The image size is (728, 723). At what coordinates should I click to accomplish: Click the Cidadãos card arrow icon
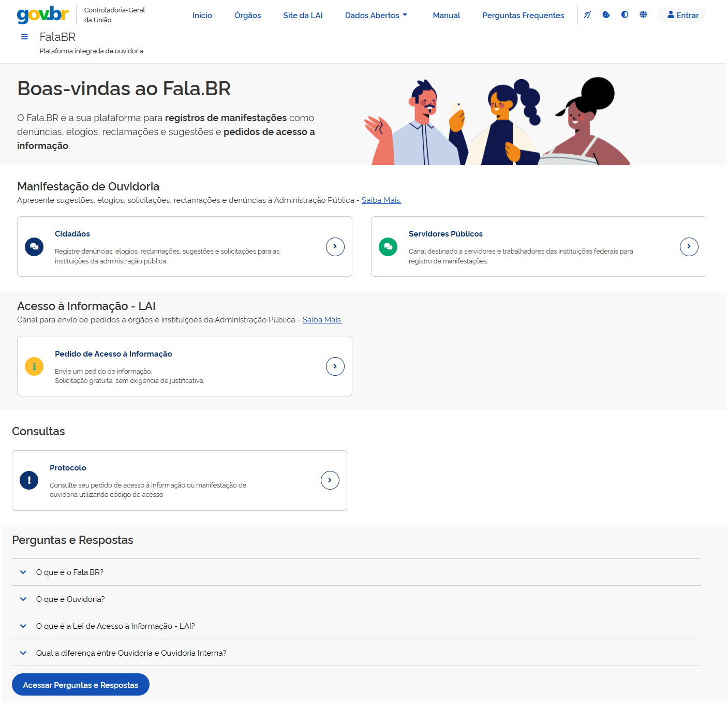click(335, 247)
